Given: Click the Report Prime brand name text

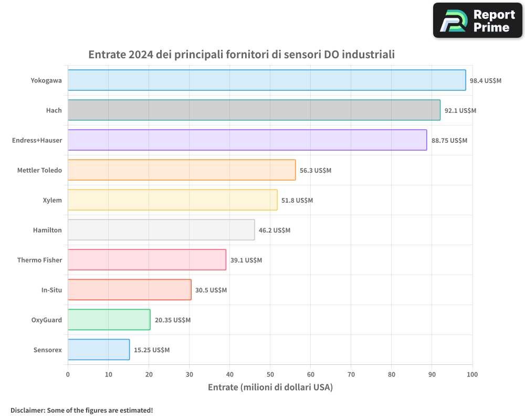Looking at the screenshot, I should tap(493, 20).
